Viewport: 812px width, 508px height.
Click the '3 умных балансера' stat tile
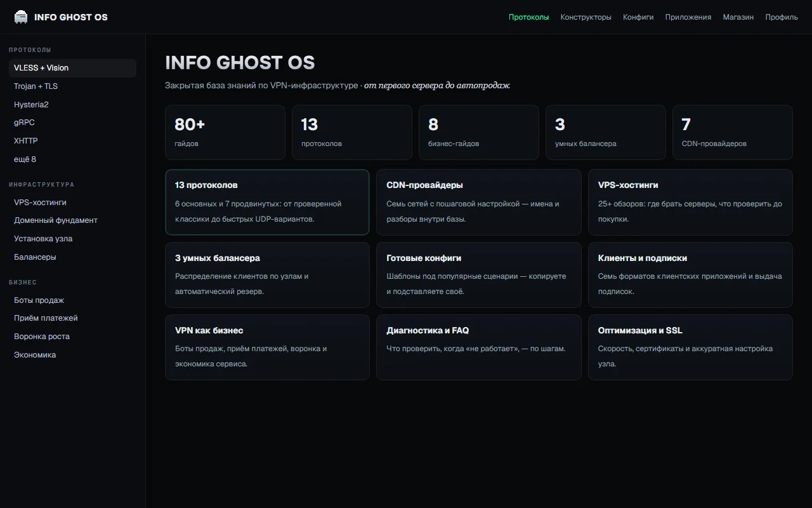606,132
